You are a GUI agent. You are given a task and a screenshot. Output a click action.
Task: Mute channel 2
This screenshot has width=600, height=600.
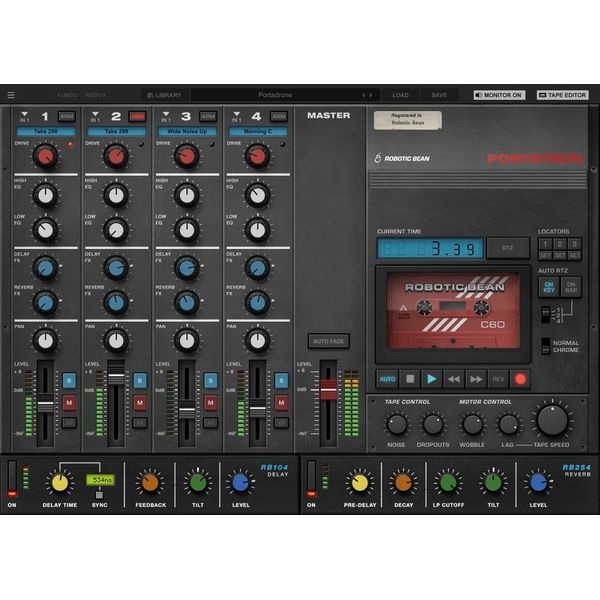pyautogui.click(x=140, y=403)
